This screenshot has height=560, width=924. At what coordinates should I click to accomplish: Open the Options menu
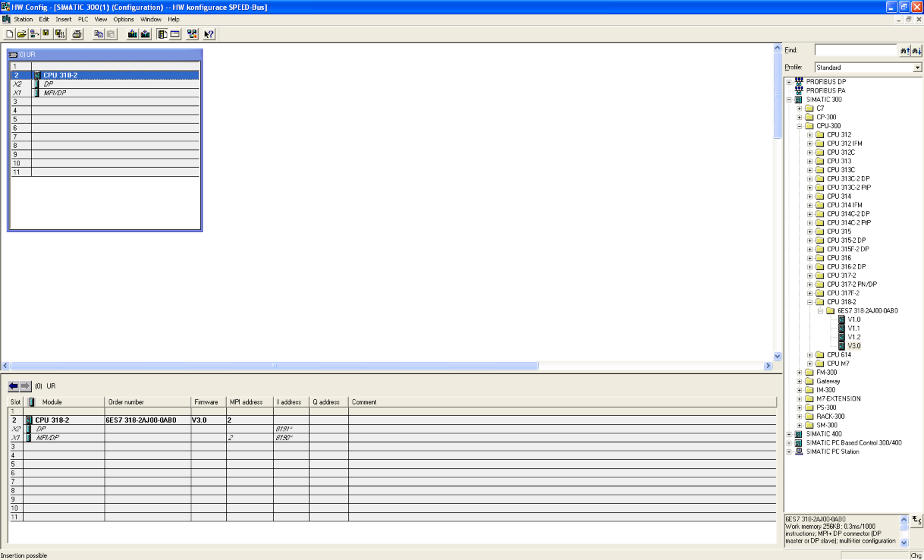click(x=123, y=19)
